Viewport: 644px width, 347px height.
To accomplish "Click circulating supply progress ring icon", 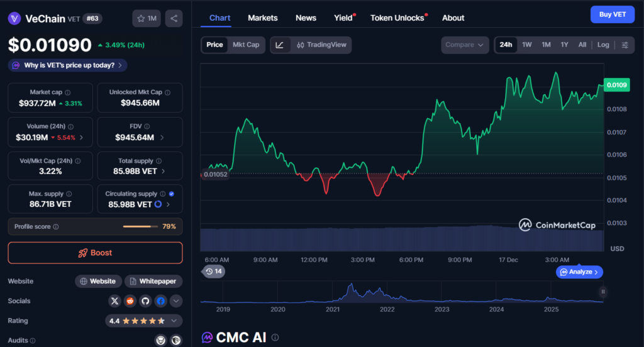I will [158, 204].
